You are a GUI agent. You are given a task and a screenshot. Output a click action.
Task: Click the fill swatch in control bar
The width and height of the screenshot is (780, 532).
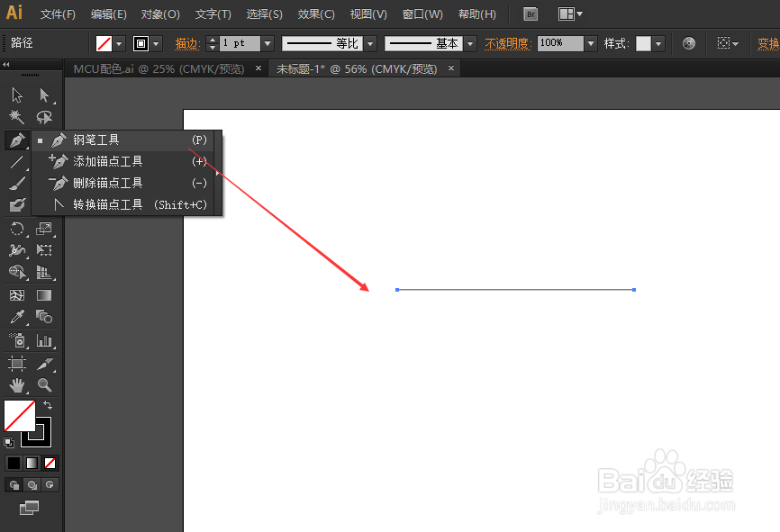click(x=104, y=44)
